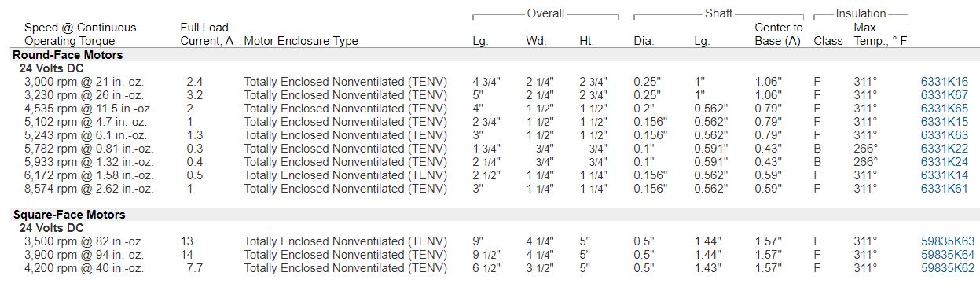This screenshot has width=980, height=287.
Task: Click the Full Load Current column header
Action: [x=207, y=34]
